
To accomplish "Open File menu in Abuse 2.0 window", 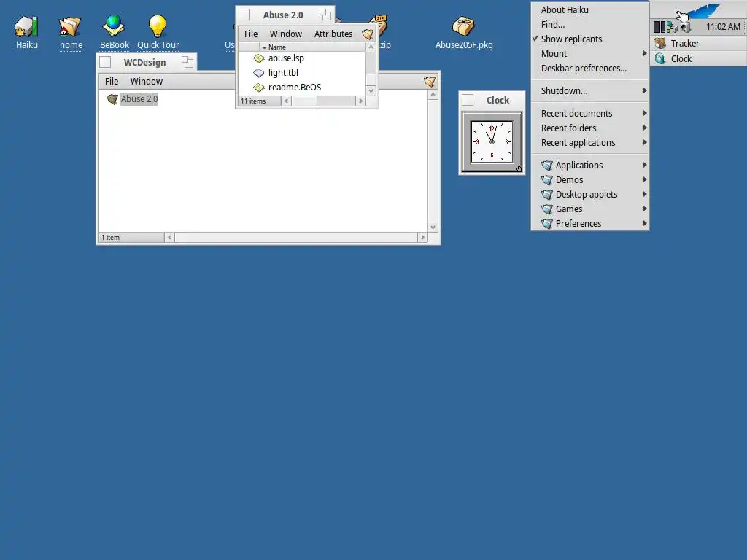I will click(251, 34).
